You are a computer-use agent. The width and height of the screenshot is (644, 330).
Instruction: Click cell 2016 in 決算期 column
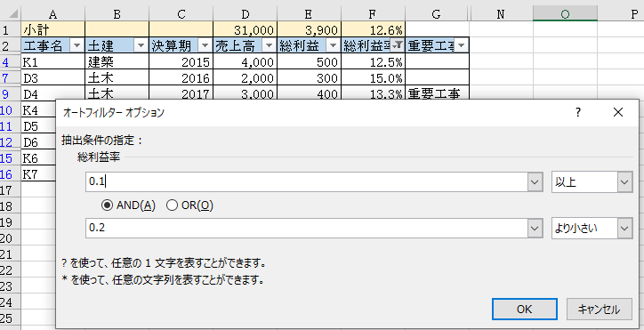pos(181,78)
